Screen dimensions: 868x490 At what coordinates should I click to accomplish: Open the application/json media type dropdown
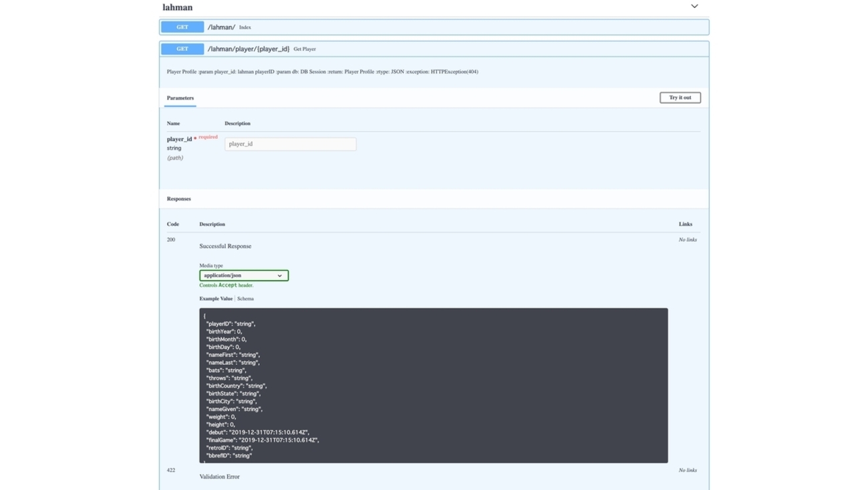point(244,275)
